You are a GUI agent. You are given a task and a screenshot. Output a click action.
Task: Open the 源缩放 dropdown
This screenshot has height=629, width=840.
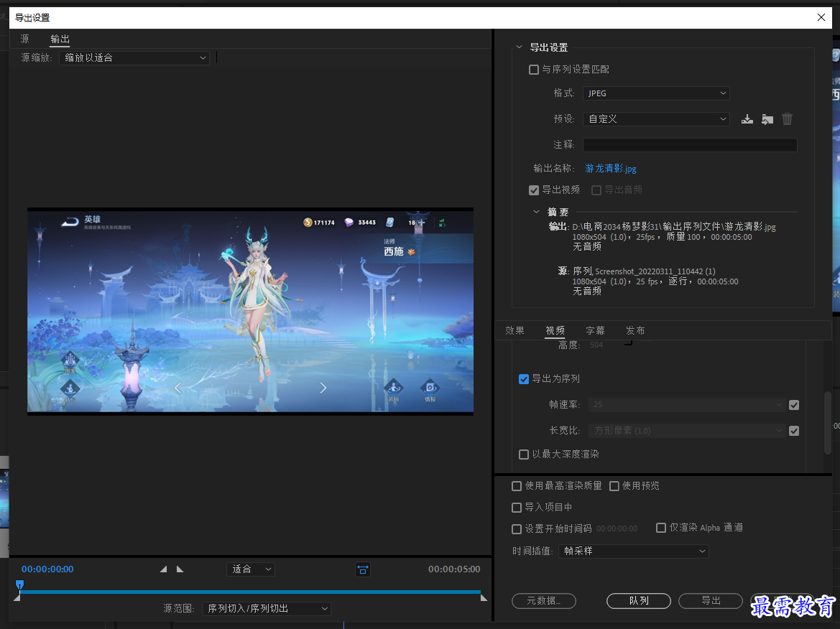(x=134, y=58)
